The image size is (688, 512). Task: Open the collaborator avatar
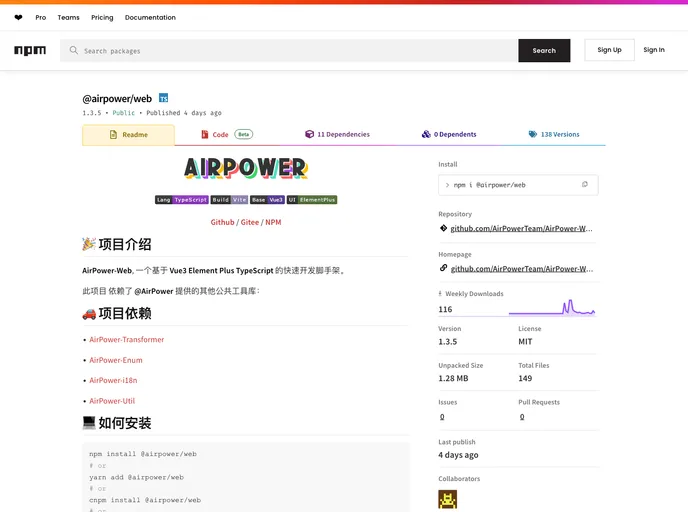448,499
